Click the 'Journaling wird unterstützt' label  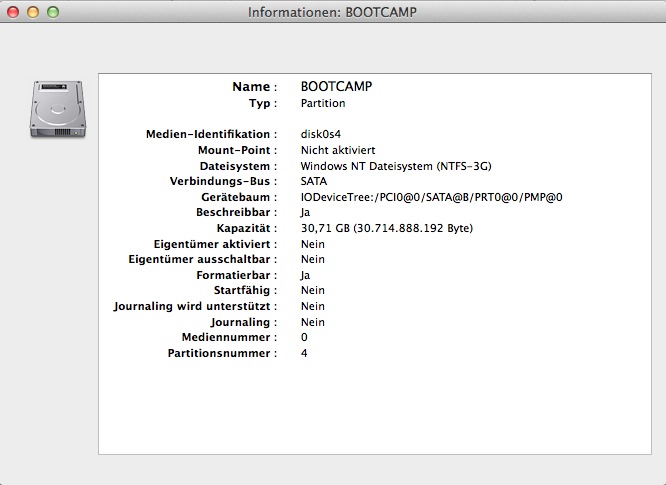pyautogui.click(x=195, y=306)
